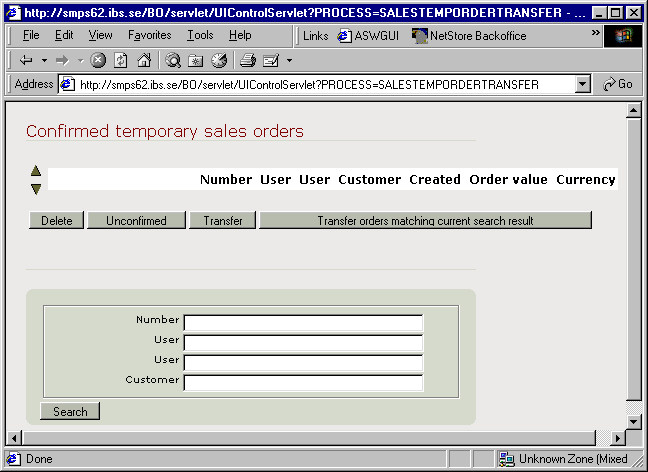Click the Refresh page icon
Image resolution: width=648 pixels, height=472 pixels.
121,60
